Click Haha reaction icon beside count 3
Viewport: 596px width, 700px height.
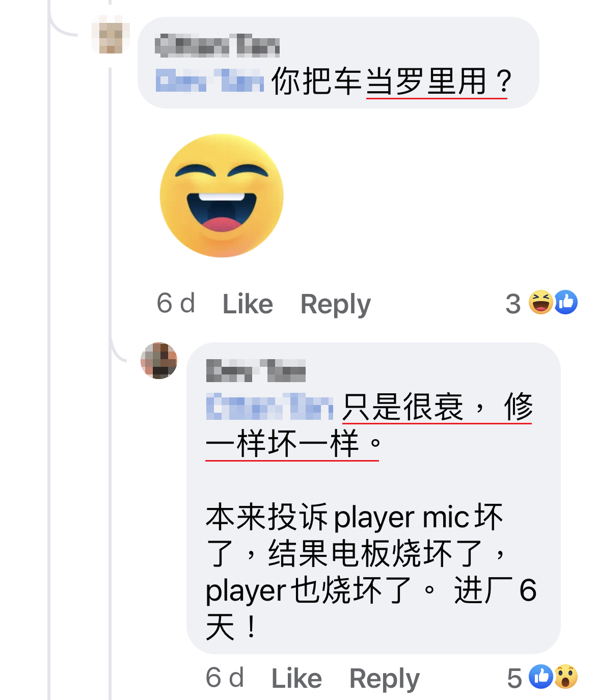[540, 303]
